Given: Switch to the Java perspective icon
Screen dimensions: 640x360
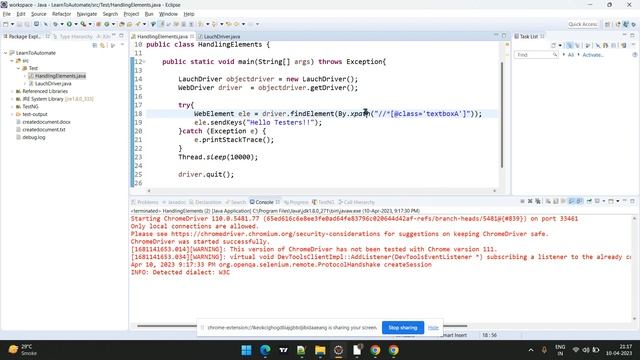Looking at the screenshot, I should pos(626,24).
